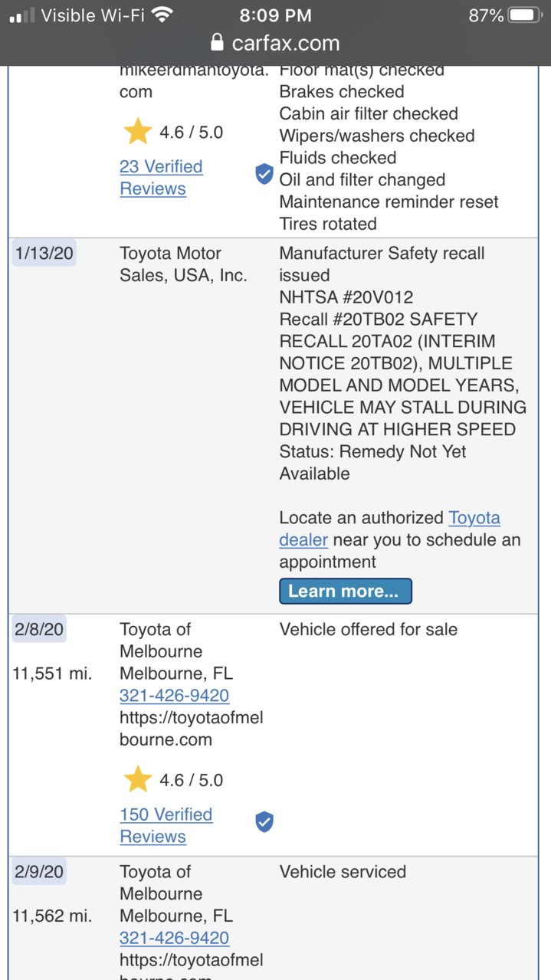Tap the Mike Erdman Toyota gold star rating
The height and width of the screenshot is (980, 551).
point(137,132)
